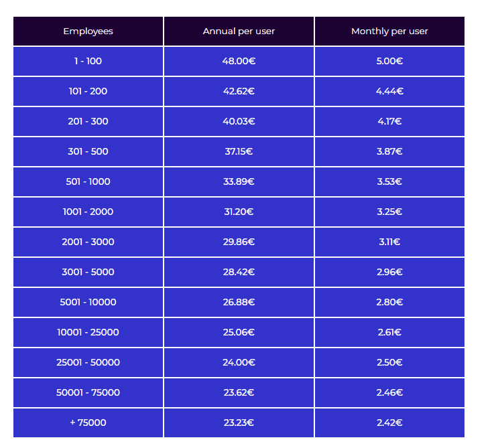Click the Monthly per user header

[x=389, y=31]
